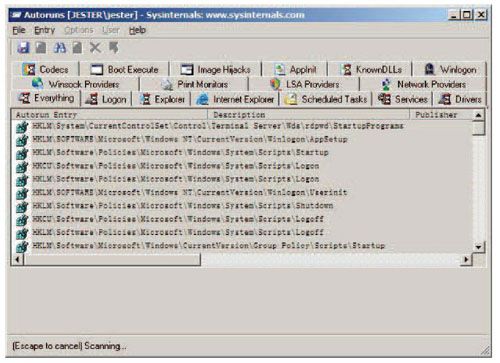Switch to the Explorer tab
Image resolution: width=500 pixels, height=363 pixels.
[x=162, y=99]
